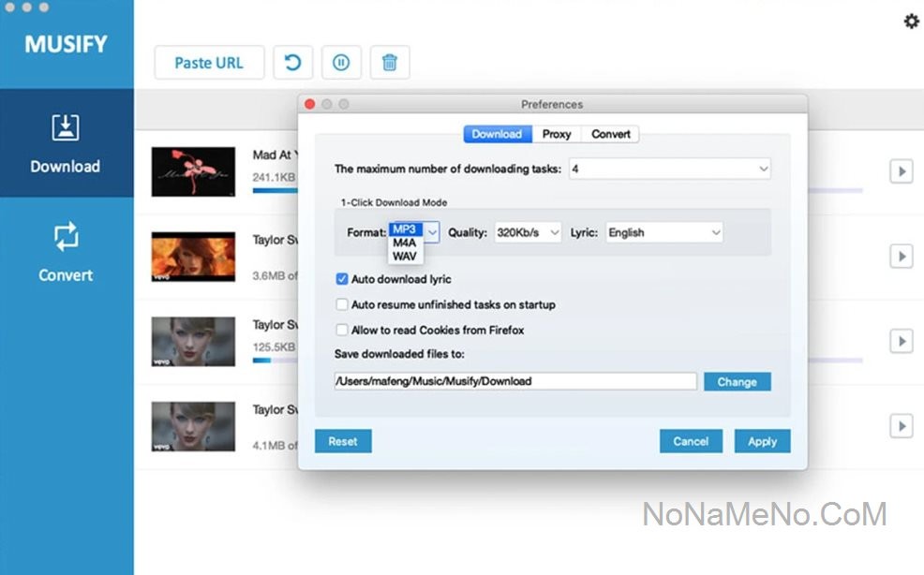Click play button for Mad At You track
Image resolution: width=924 pixels, height=575 pixels.
[901, 171]
